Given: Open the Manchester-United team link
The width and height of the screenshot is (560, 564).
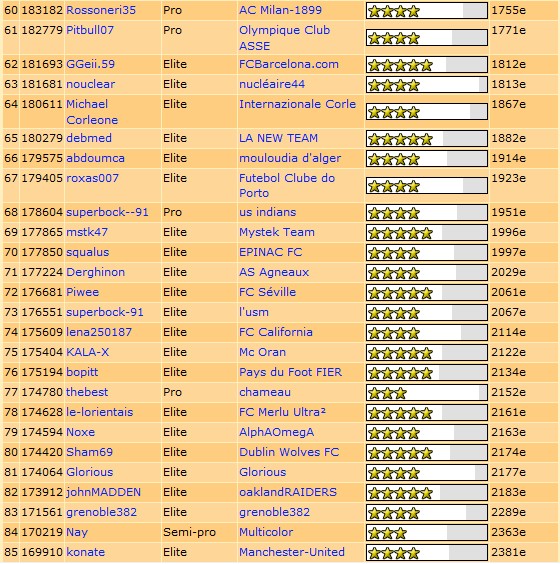Looking at the screenshot, I should pos(292,552).
